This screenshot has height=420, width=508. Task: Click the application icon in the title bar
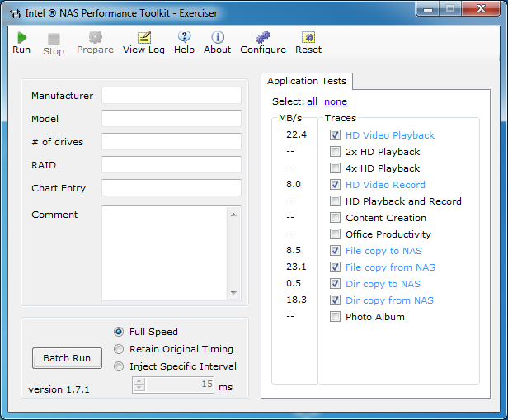point(16,13)
